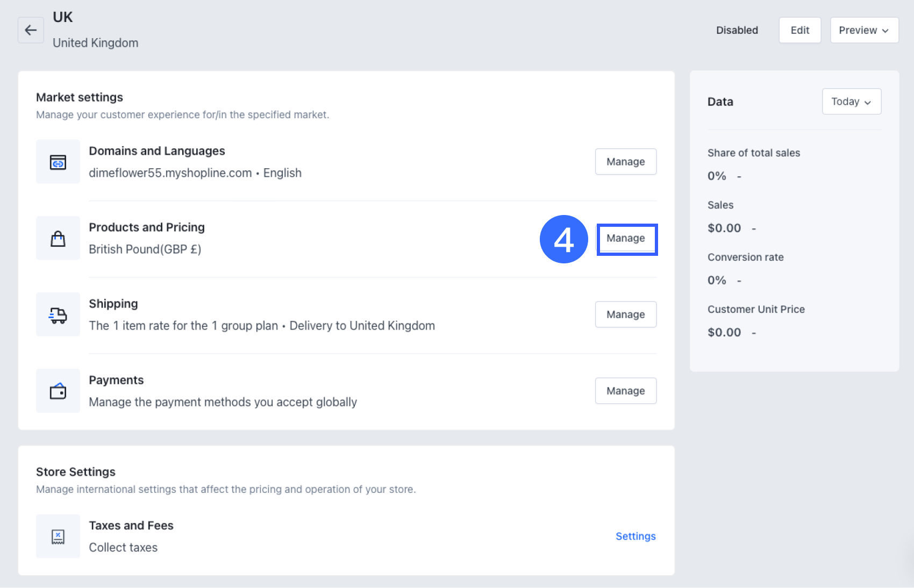Viewport: 914px width, 588px height.
Task: Click the Store Settings heading
Action: pos(76,472)
